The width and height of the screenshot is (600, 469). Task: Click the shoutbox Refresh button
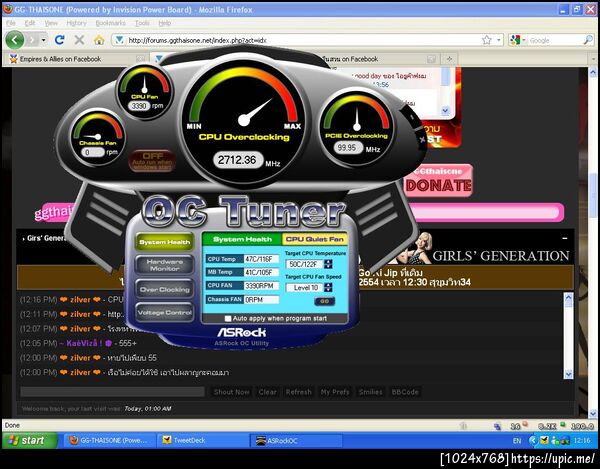coord(298,392)
